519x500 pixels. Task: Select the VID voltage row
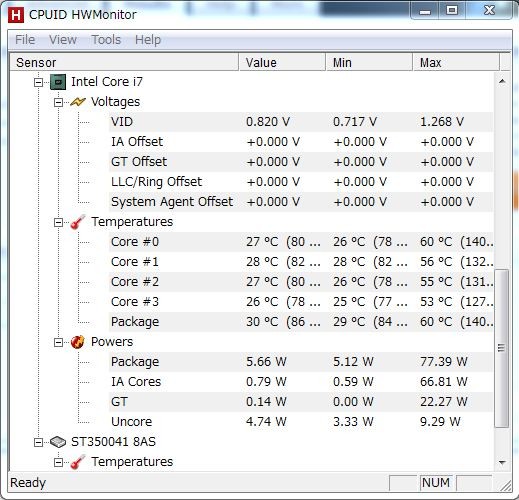tap(301, 122)
